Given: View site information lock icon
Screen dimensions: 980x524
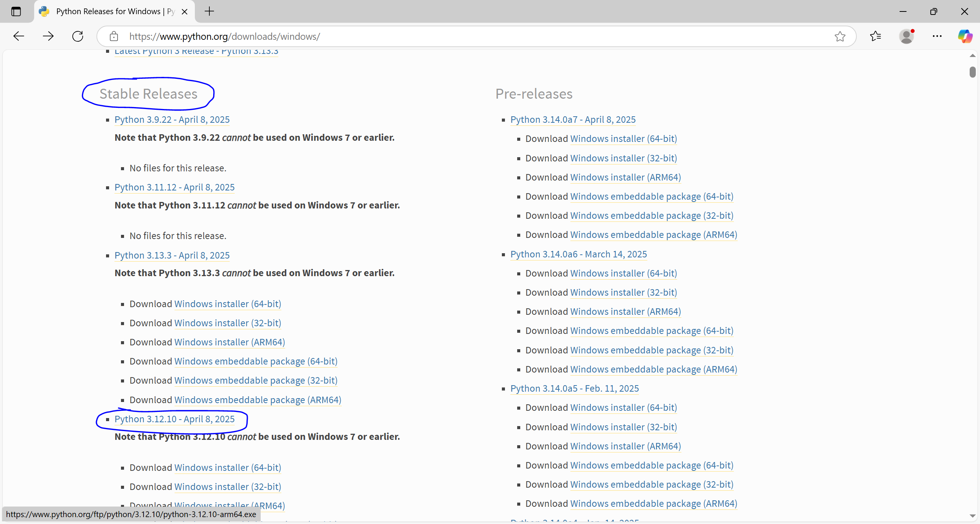Looking at the screenshot, I should click(x=114, y=36).
